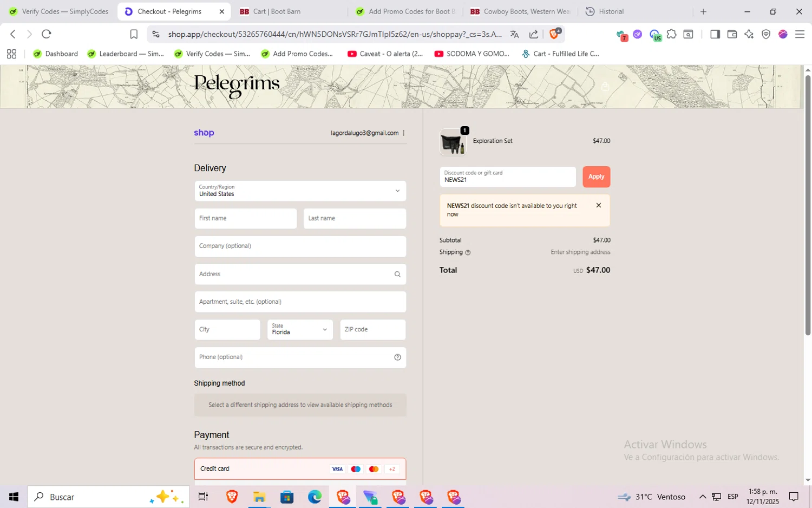This screenshot has width=812, height=508.
Task: Click the Last name field
Action: [355, 218]
